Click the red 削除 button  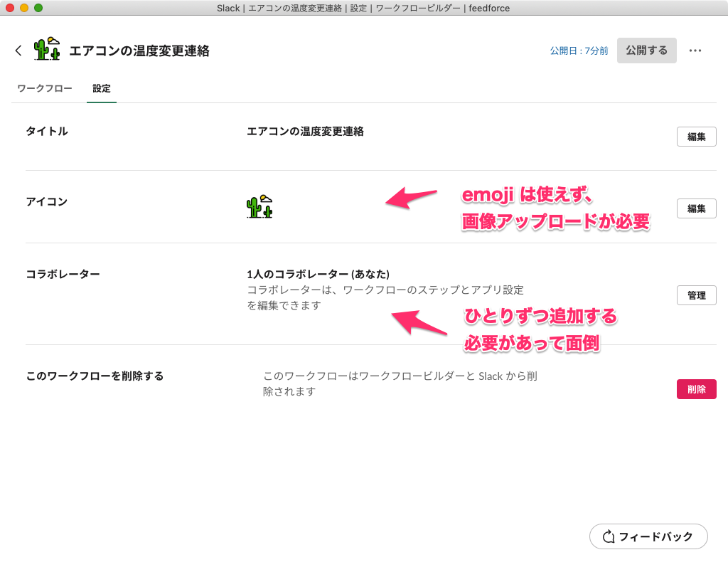pyautogui.click(x=696, y=389)
